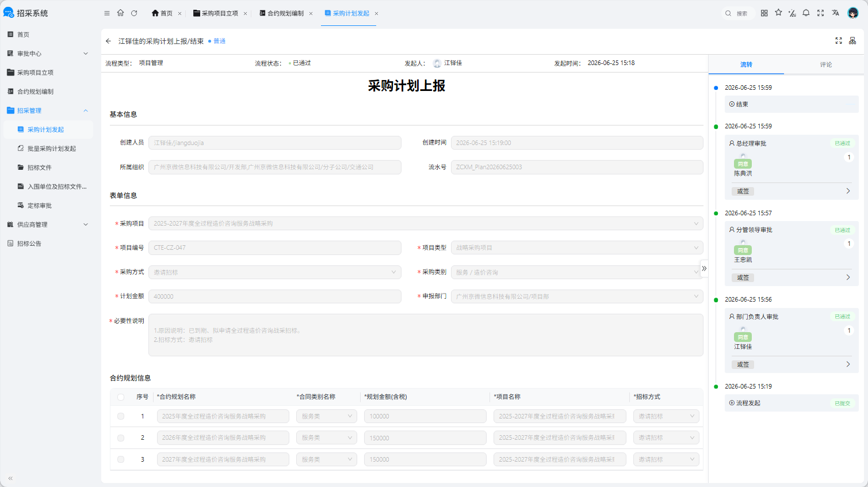Toggle the select-all checkbox in table header
Image resolution: width=868 pixels, height=487 pixels.
(121, 397)
